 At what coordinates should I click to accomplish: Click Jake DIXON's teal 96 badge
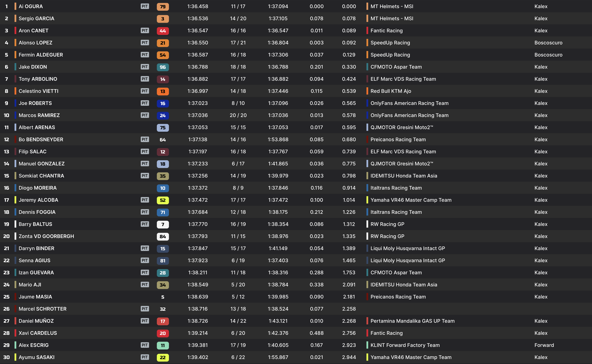tap(163, 67)
